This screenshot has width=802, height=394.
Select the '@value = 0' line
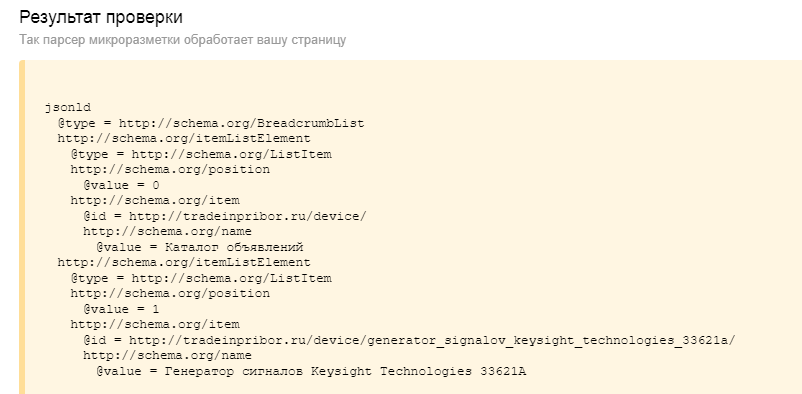(121, 185)
